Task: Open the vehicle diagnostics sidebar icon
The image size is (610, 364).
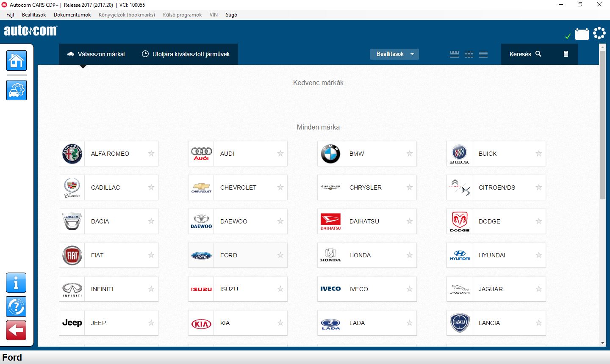Action: point(17,90)
